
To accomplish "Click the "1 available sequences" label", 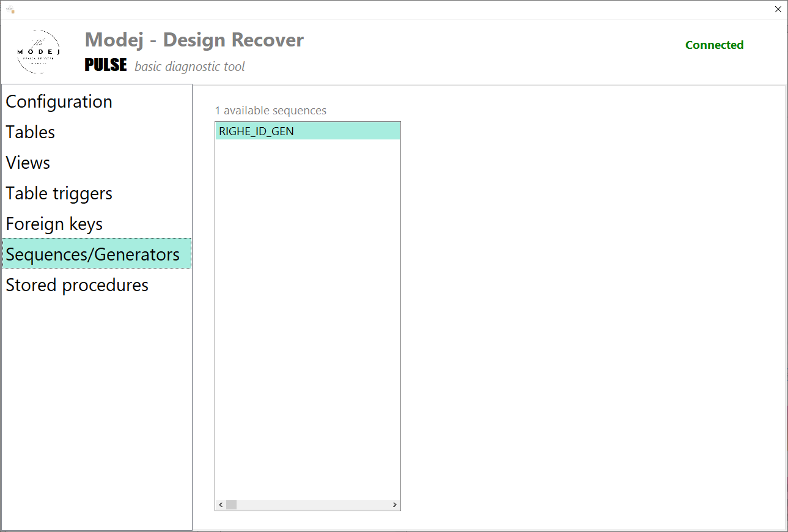I will [271, 111].
